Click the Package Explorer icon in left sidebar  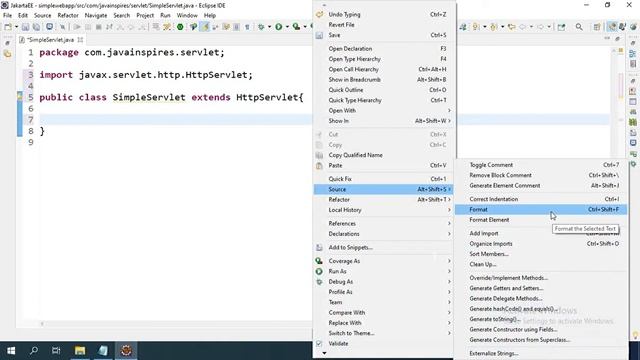pos(8,54)
